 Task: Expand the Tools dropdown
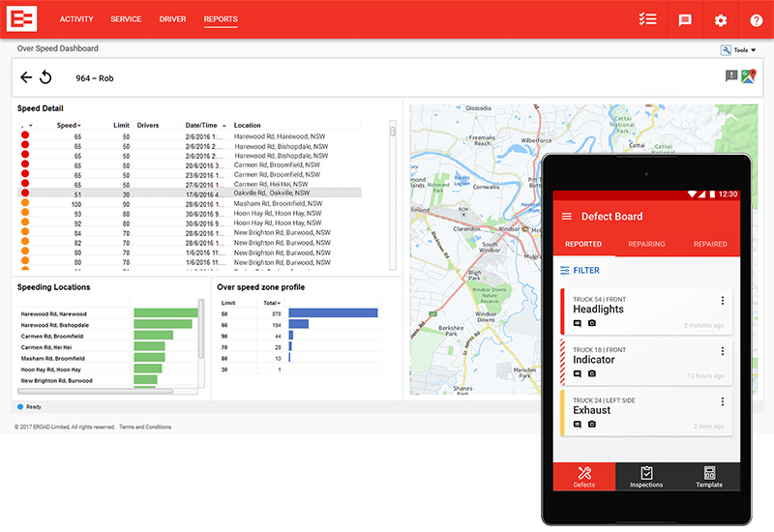[x=739, y=49]
